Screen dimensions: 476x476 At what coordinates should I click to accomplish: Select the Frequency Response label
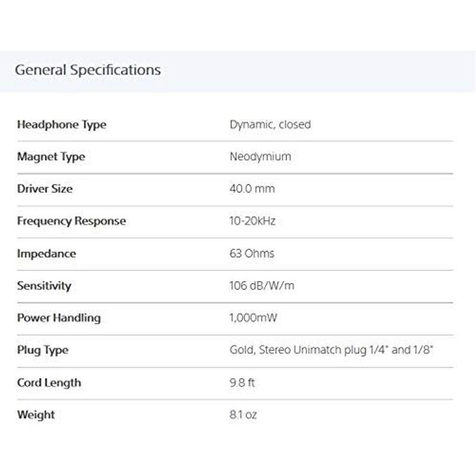71,221
